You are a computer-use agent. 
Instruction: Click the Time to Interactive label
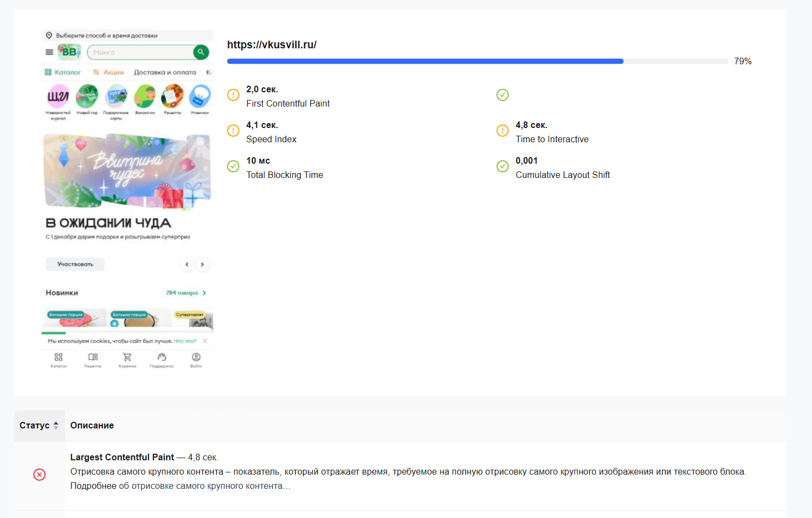(x=552, y=140)
